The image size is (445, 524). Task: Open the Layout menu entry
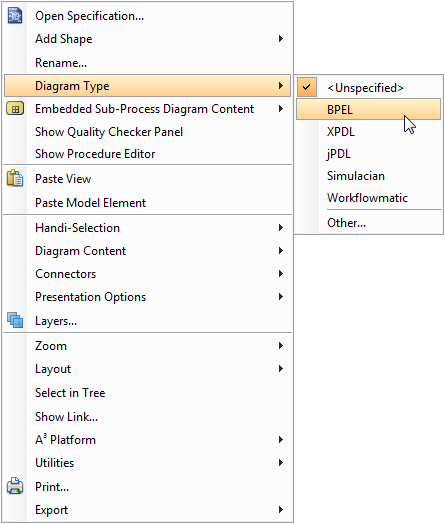[x=148, y=369]
